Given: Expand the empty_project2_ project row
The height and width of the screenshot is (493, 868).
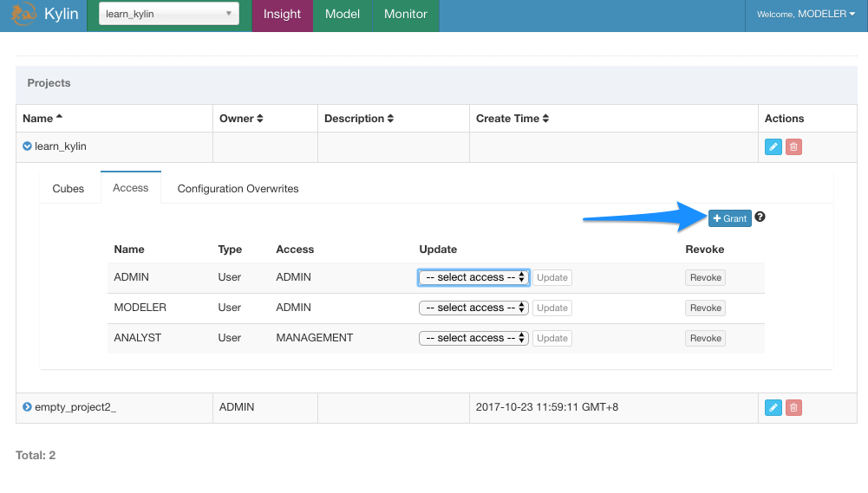Looking at the screenshot, I should pyautogui.click(x=27, y=407).
